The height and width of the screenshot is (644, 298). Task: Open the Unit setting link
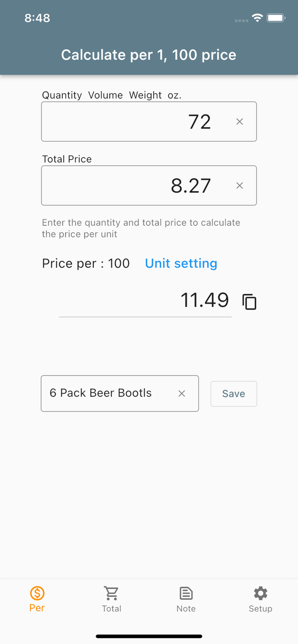coord(181,263)
